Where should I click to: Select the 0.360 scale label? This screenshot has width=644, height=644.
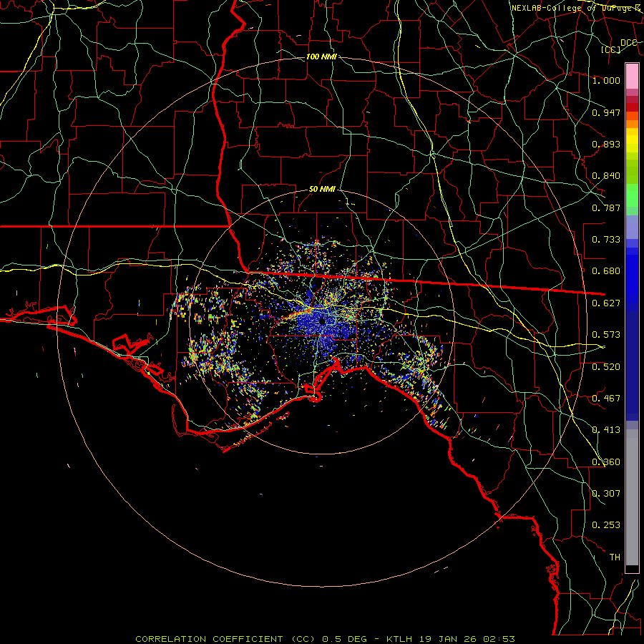pos(606,462)
